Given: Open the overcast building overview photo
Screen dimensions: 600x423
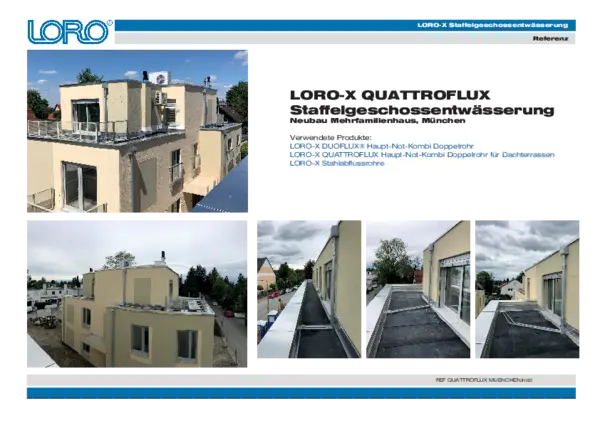Looking at the screenshot, I should point(137,294).
